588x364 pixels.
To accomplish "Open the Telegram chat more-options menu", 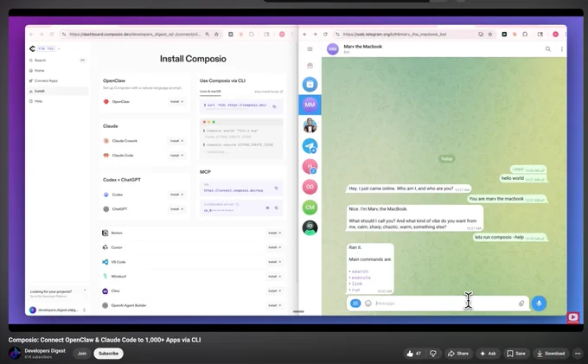I will 561,49.
